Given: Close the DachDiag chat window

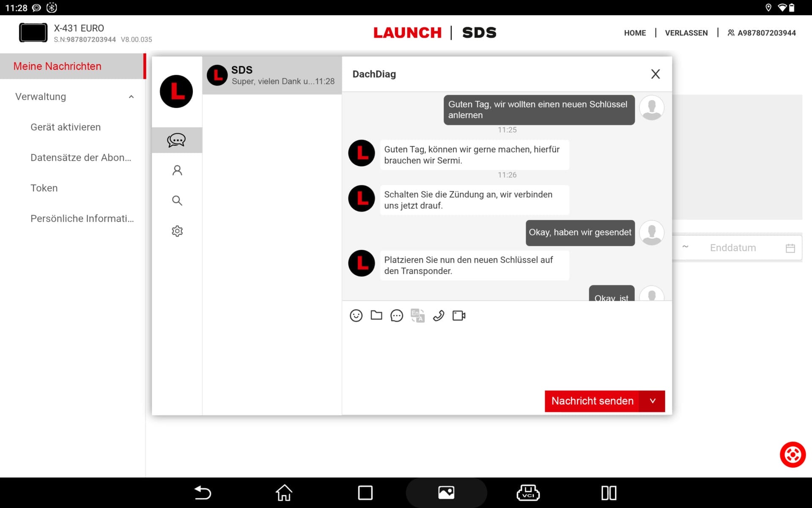Looking at the screenshot, I should click(656, 74).
